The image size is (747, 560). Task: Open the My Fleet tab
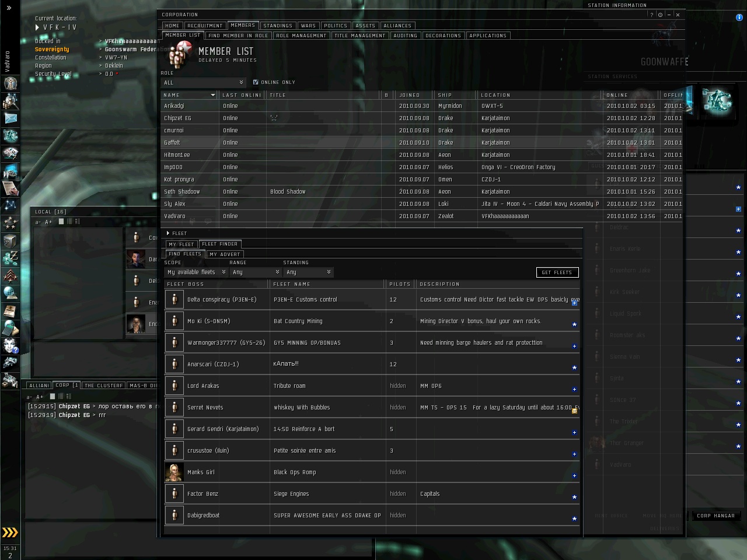point(181,244)
